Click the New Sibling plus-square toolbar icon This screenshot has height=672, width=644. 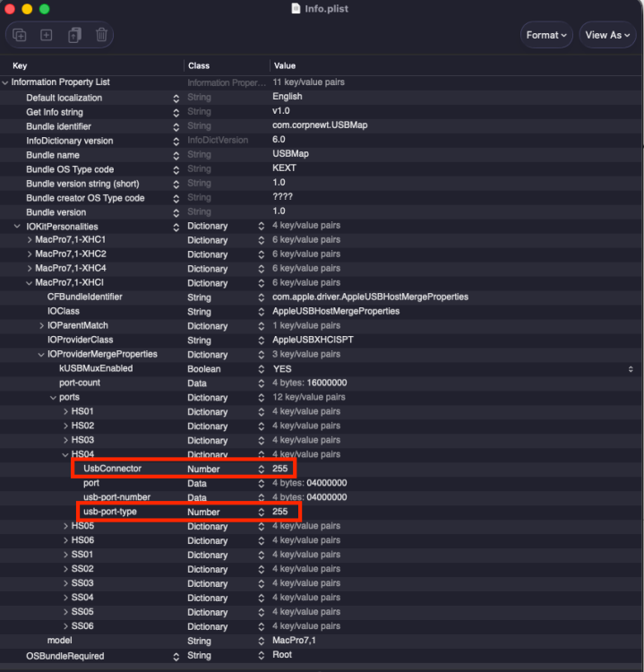coord(47,35)
